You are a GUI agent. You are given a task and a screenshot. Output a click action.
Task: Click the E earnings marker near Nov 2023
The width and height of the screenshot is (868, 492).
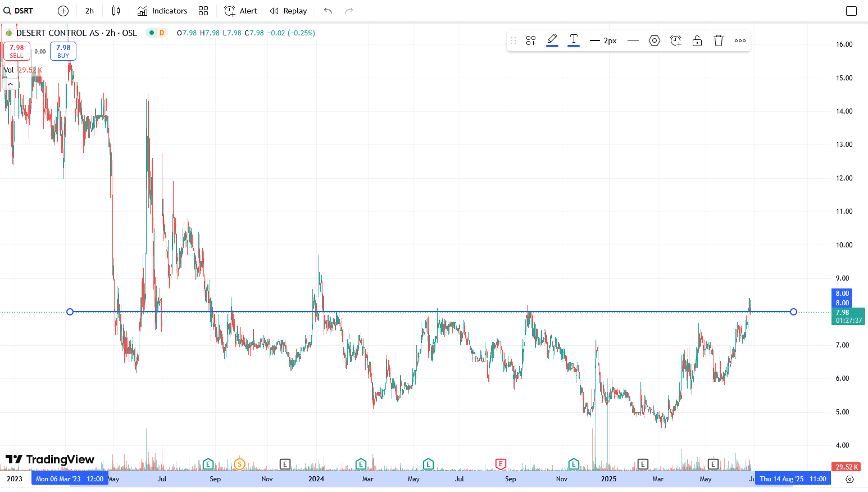pos(285,464)
